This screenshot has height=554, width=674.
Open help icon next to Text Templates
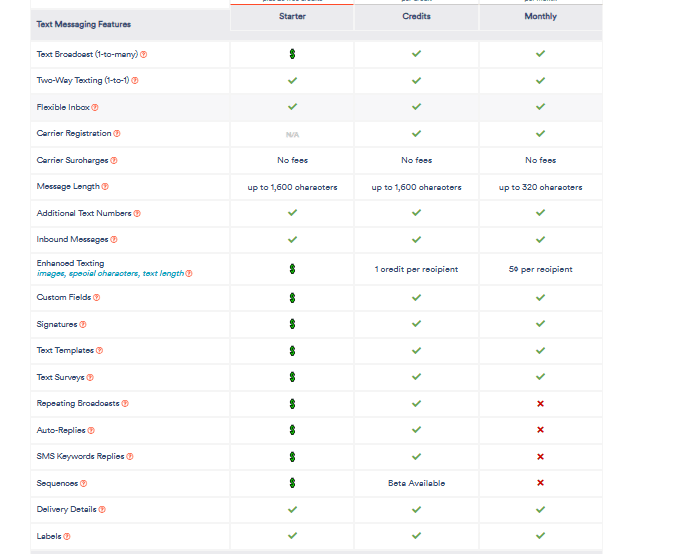100,351
